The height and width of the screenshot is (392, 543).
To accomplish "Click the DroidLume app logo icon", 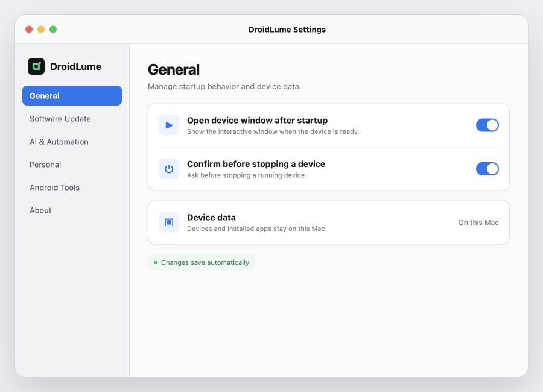I will [36, 66].
